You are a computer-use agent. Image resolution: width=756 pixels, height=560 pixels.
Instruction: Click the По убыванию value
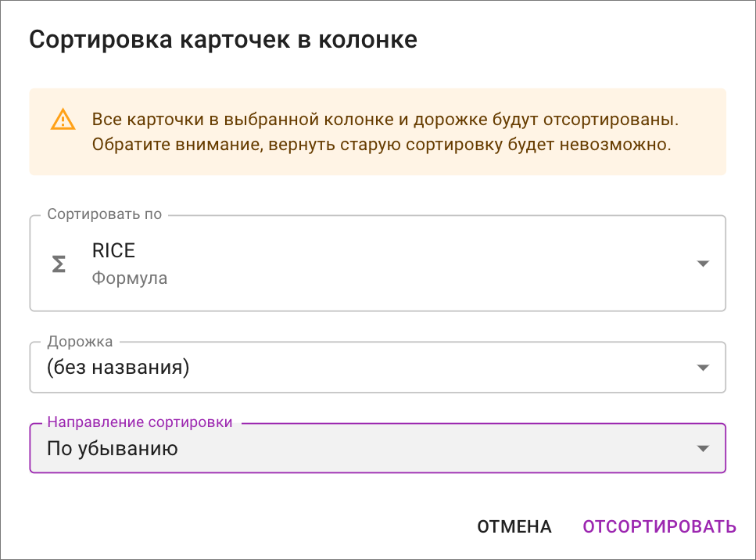(113, 448)
